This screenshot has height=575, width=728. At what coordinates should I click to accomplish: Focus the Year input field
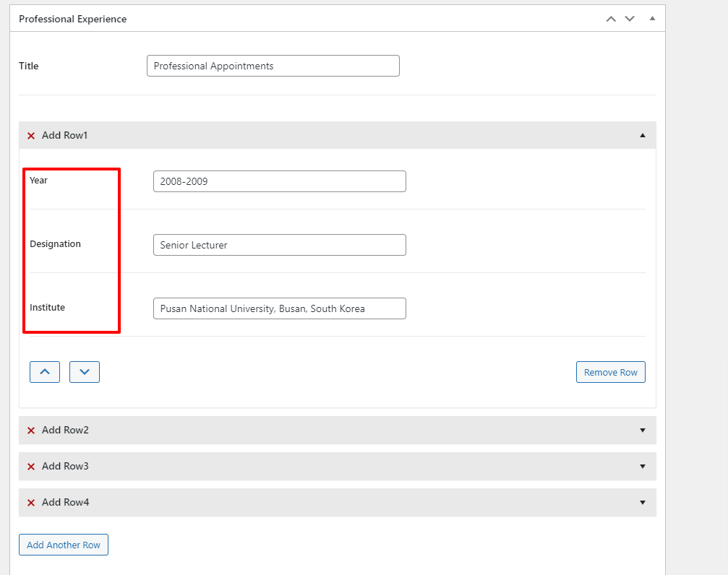pos(279,181)
